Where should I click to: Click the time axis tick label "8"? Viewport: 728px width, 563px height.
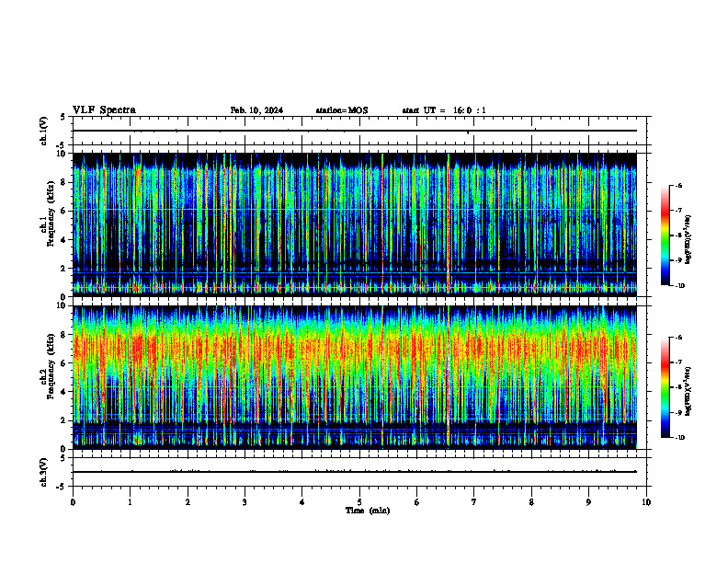[531, 502]
